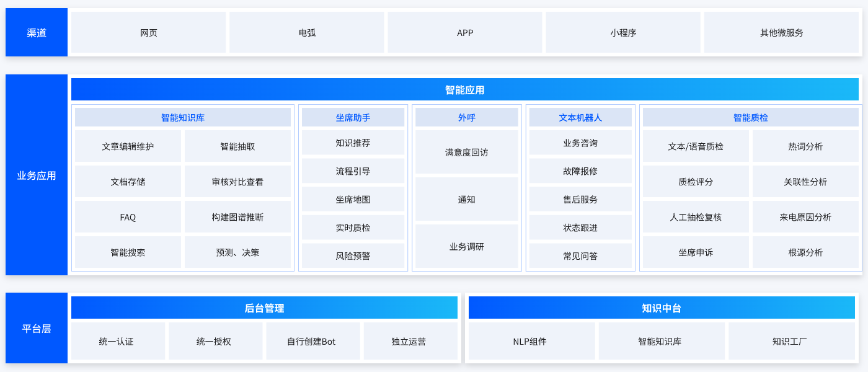Click the 坐席助手 section header
The width and height of the screenshot is (868, 372).
353,117
